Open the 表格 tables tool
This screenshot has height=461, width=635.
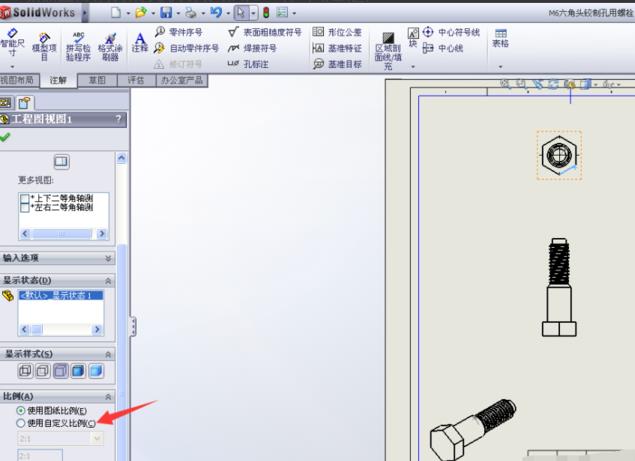point(501,38)
